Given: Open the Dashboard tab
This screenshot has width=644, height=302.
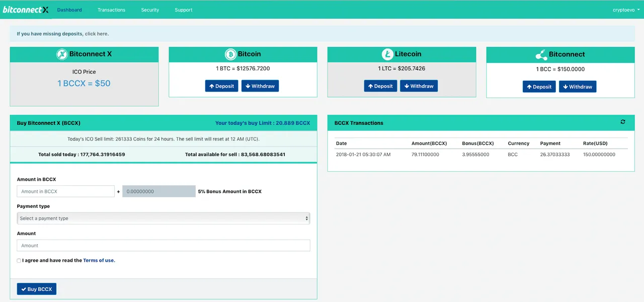Looking at the screenshot, I should point(69,10).
